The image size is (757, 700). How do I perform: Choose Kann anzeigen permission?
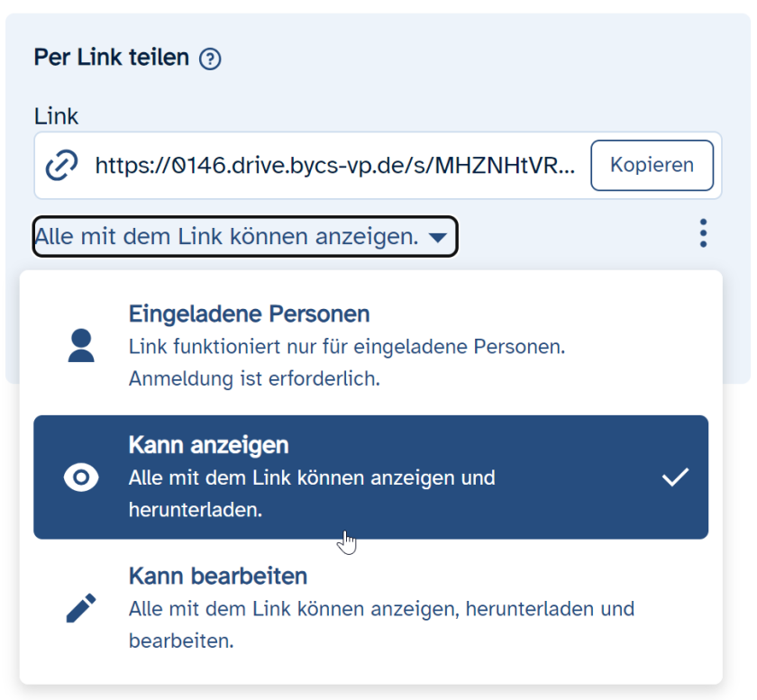pos(208,445)
